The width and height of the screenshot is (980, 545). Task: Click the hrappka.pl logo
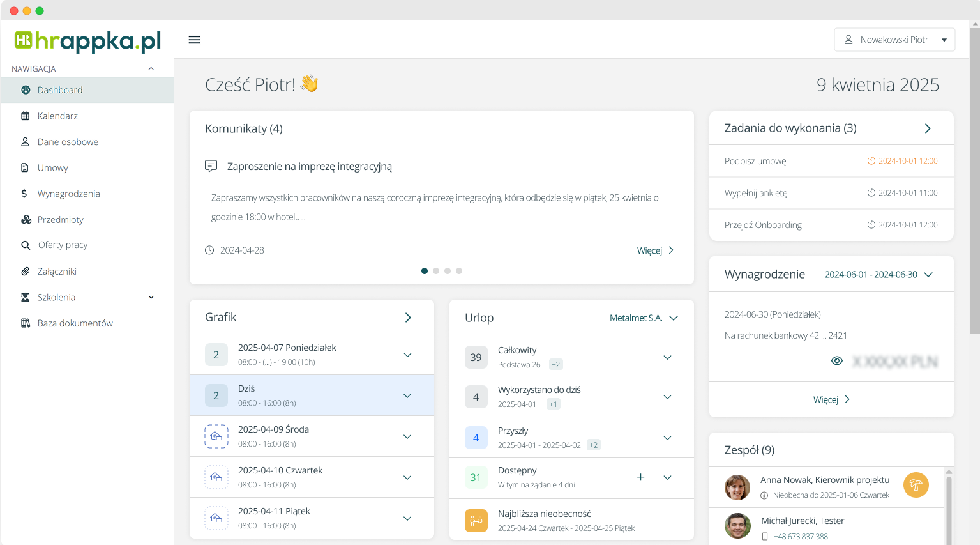[x=87, y=41]
